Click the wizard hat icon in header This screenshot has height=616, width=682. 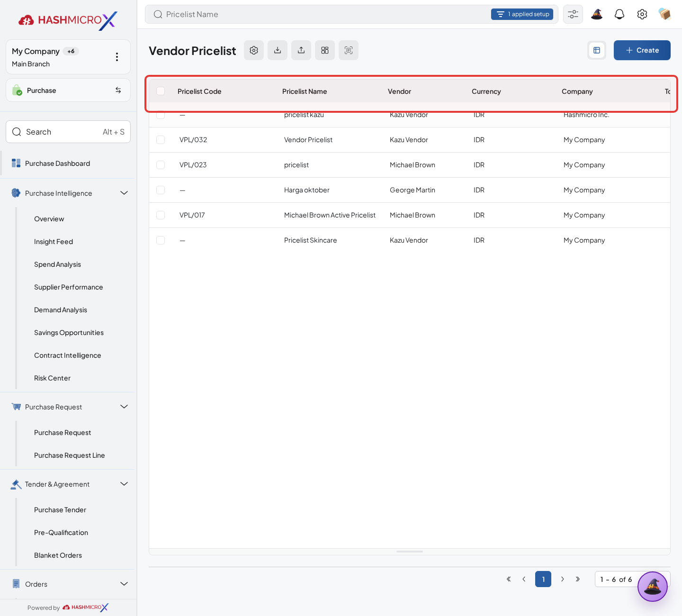[597, 14]
